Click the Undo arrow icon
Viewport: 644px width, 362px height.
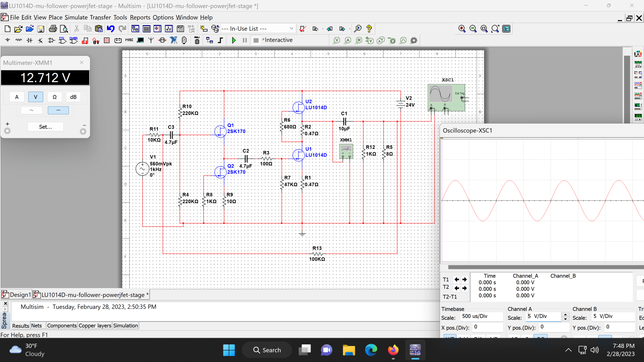tap(110, 29)
